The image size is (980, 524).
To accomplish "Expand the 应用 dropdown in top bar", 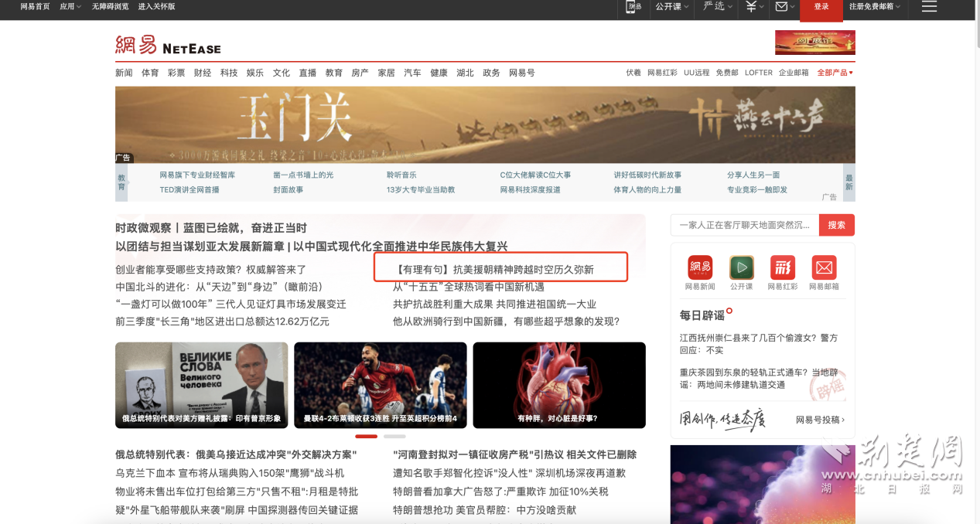I will (x=70, y=7).
